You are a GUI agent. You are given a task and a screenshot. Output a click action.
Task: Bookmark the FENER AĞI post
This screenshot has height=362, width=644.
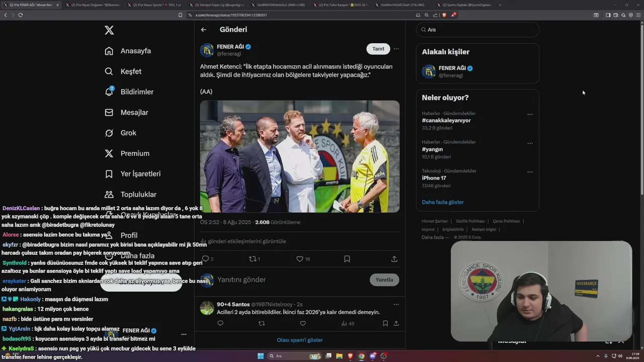click(x=347, y=259)
